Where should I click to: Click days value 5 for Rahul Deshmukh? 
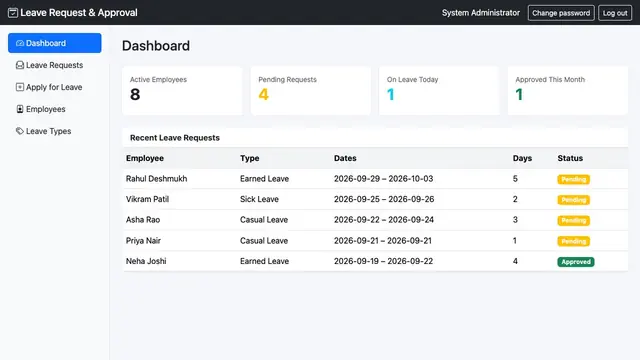pos(515,179)
